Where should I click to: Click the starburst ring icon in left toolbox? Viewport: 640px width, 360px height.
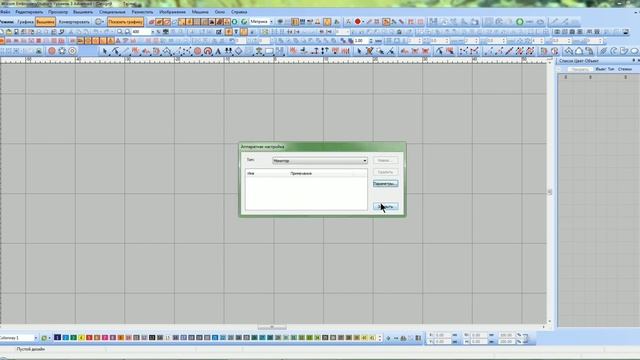click(62, 51)
